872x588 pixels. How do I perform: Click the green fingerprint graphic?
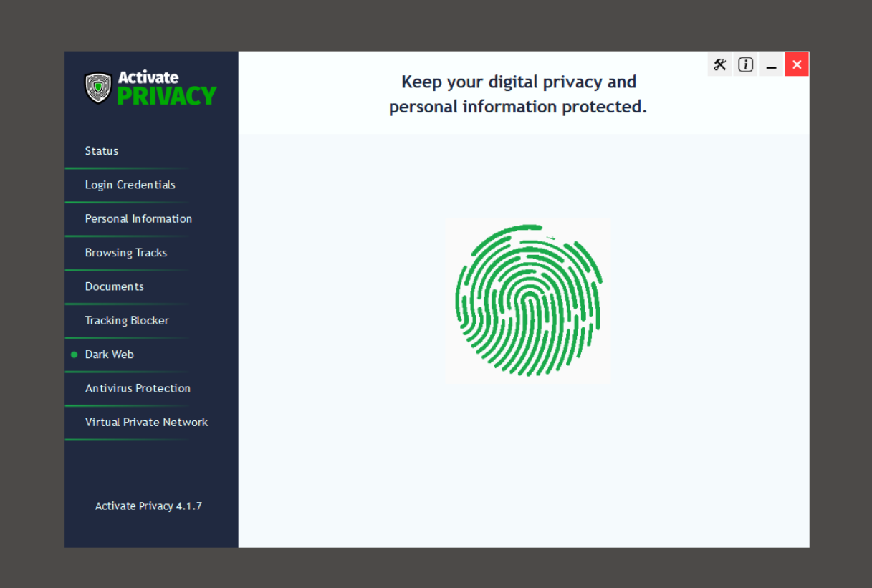pyautogui.click(x=528, y=300)
